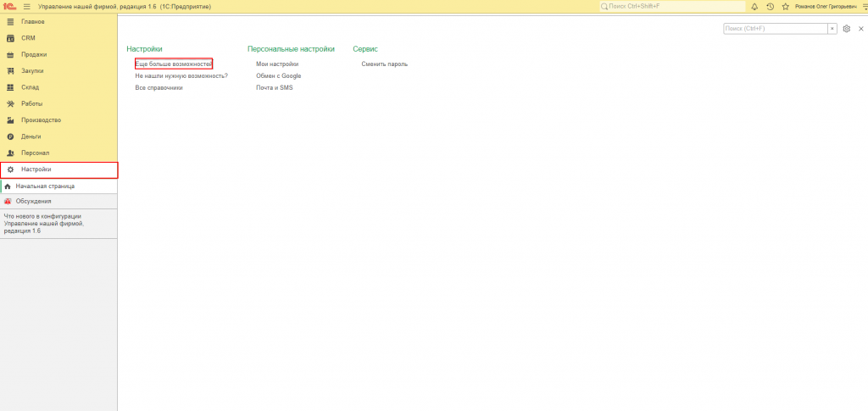Viewport: 868px width, 411px height.
Task: Switch to Начальная страница tab
Action: pos(58,186)
